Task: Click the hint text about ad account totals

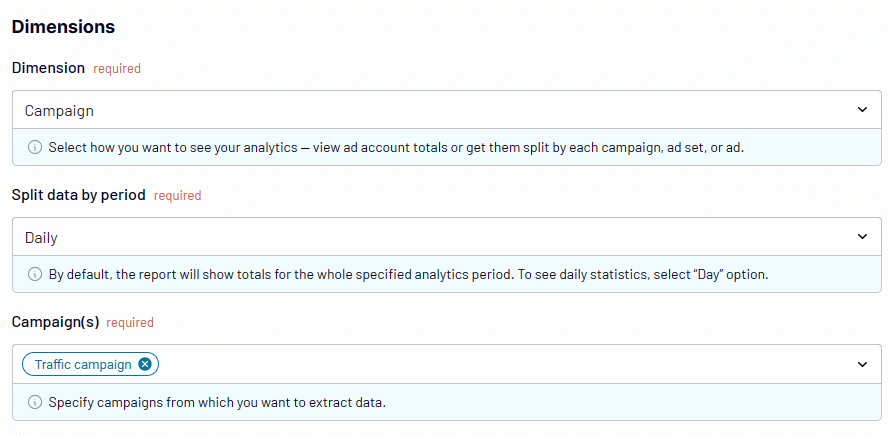Action: [396, 148]
